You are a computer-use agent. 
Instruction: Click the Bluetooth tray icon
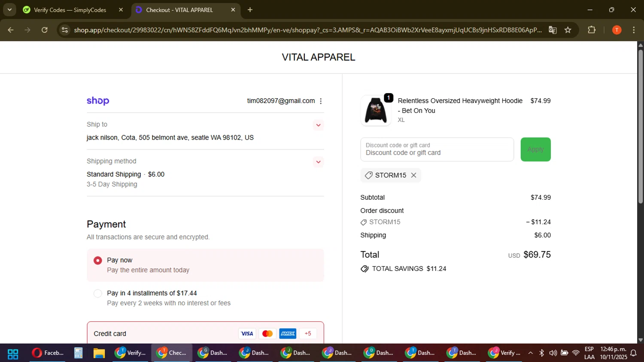(x=542, y=353)
